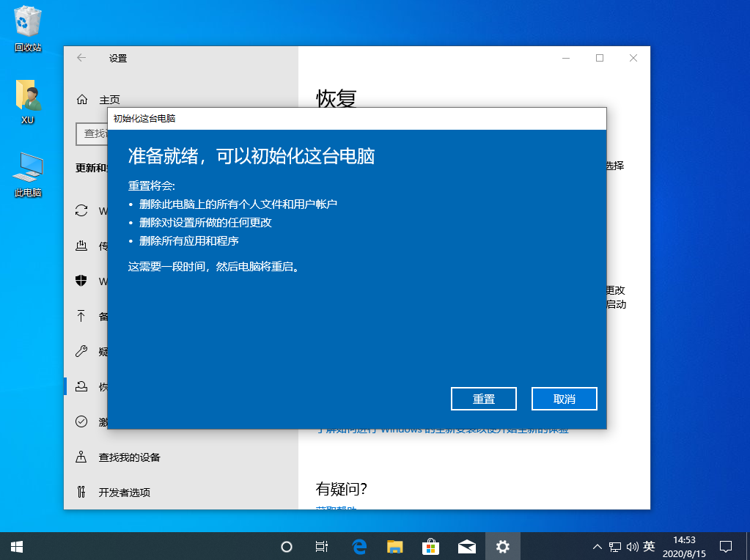Select the XU user folder on desktop
This screenshot has height=560, width=750.
(x=28, y=102)
